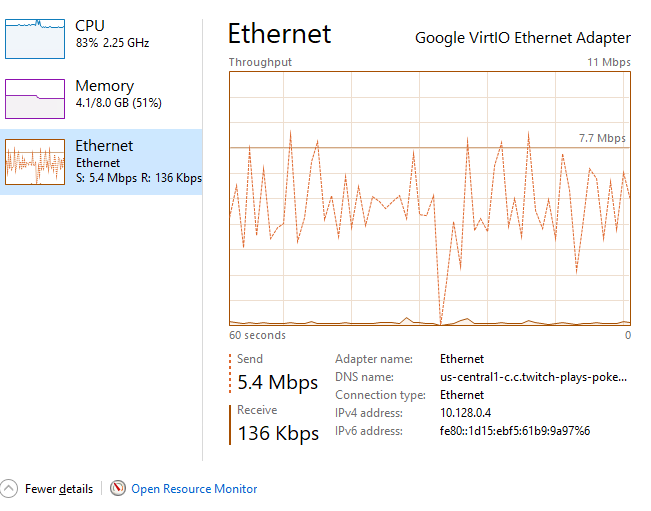
Task: Click the dashed Send color marker
Action: 231,372
